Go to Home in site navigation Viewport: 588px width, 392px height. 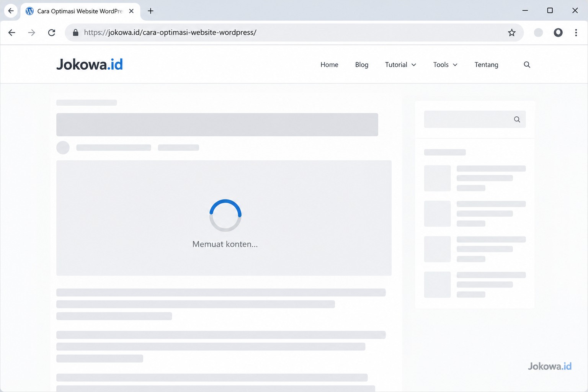(329, 65)
